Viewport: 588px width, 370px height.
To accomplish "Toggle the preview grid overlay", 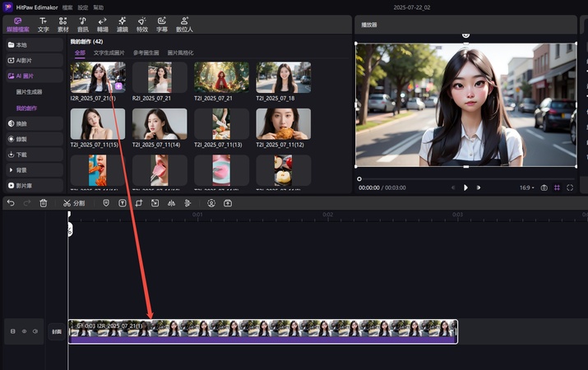I will tap(558, 187).
